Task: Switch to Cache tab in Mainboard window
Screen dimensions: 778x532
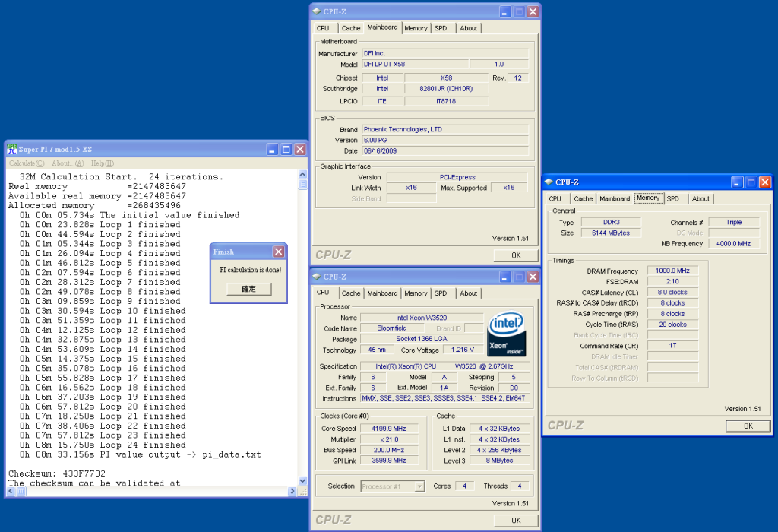Action: (x=351, y=28)
